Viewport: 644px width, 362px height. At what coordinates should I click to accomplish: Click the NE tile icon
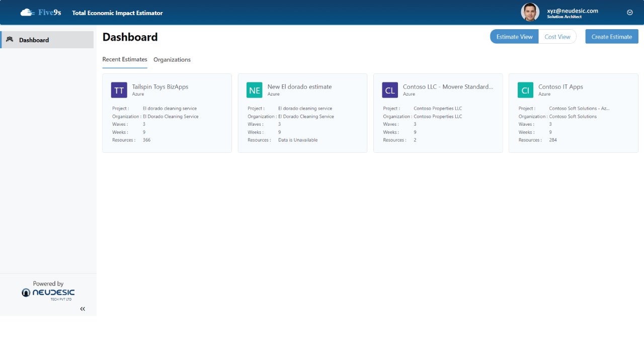pyautogui.click(x=255, y=90)
